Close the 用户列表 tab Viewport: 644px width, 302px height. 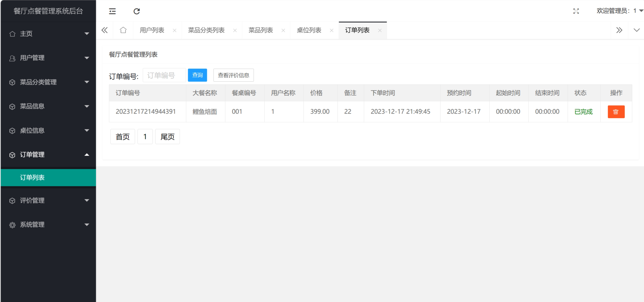[x=175, y=30]
